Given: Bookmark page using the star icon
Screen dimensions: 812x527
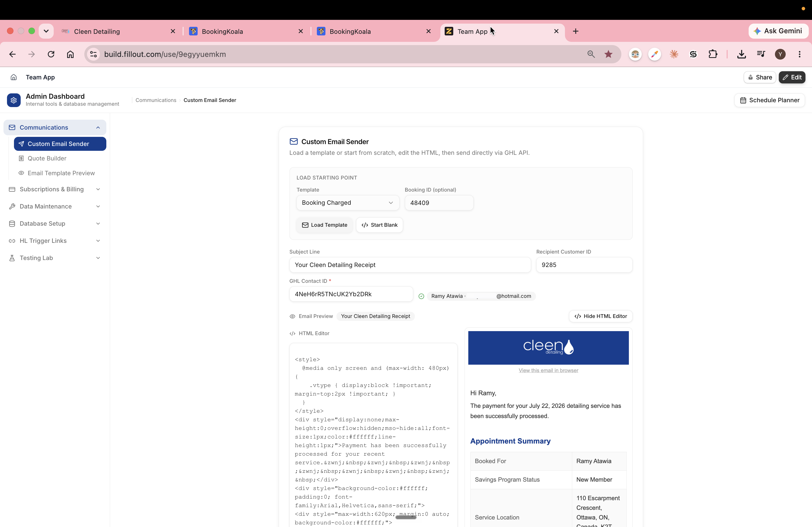Looking at the screenshot, I should 608,54.
